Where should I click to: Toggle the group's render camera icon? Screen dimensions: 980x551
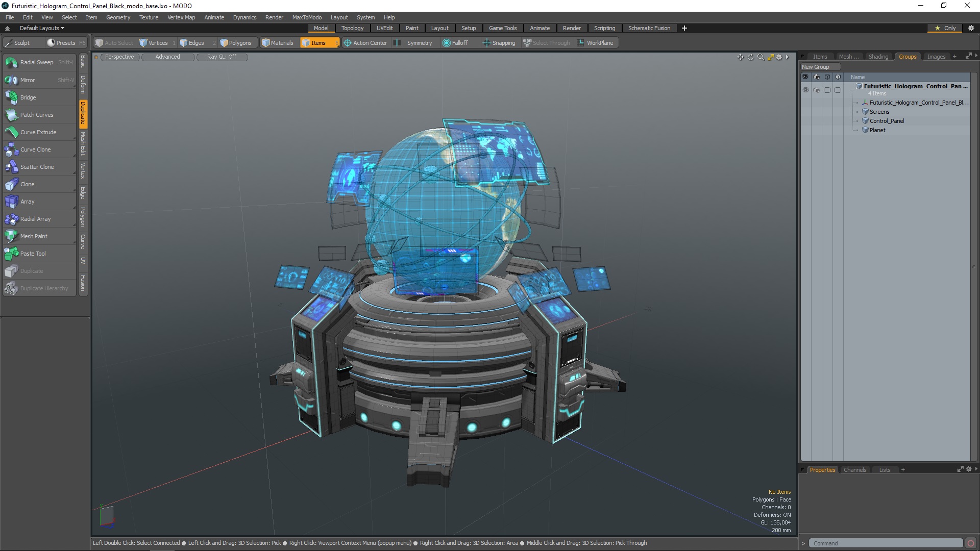coord(816,90)
